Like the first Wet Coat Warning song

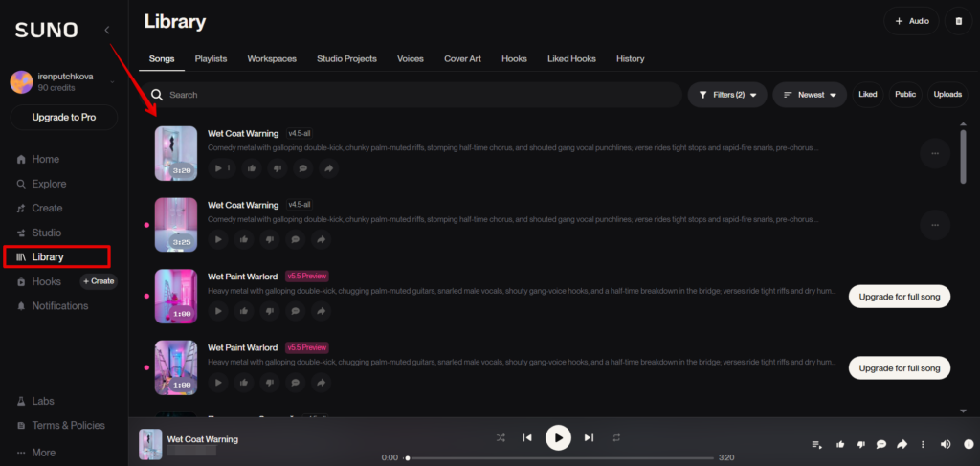(x=252, y=168)
